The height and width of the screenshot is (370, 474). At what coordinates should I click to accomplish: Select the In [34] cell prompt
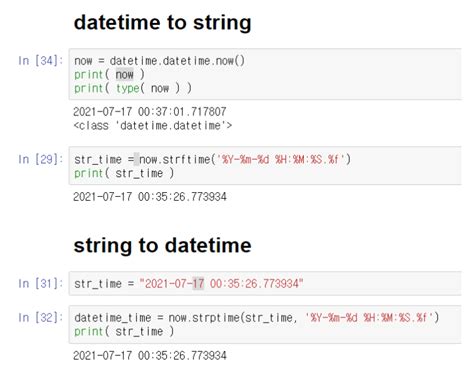click(x=41, y=61)
